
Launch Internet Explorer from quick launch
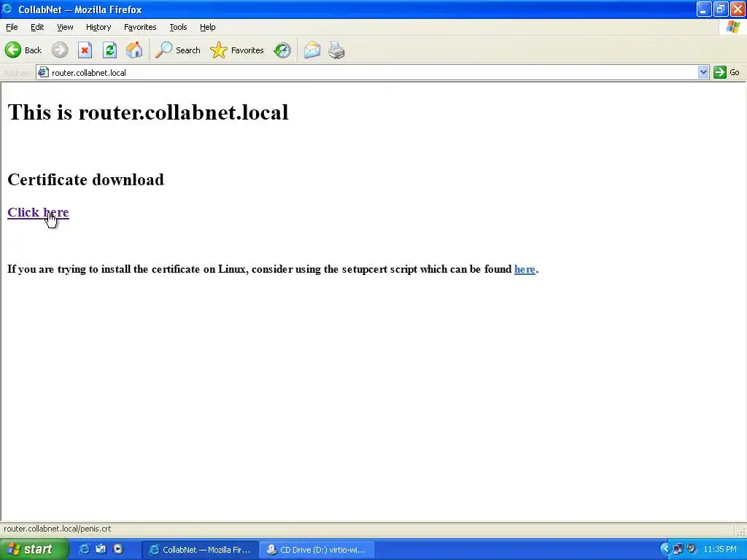coord(84,549)
